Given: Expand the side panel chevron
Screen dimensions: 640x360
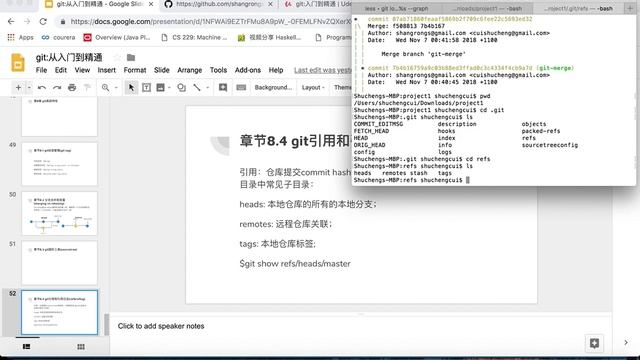Looking at the screenshot, I should tap(626, 343).
